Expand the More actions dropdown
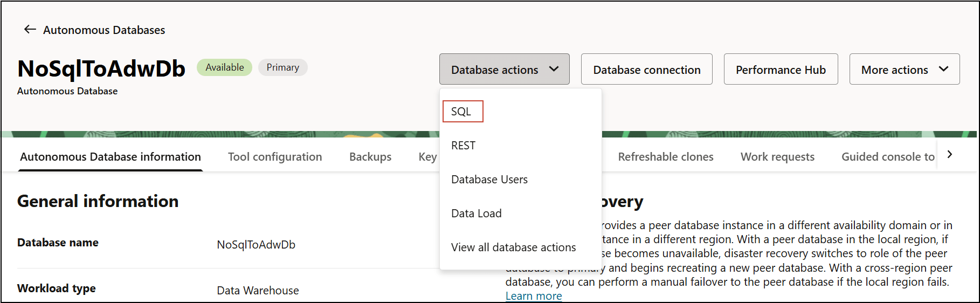The image size is (980, 303). pyautogui.click(x=904, y=70)
